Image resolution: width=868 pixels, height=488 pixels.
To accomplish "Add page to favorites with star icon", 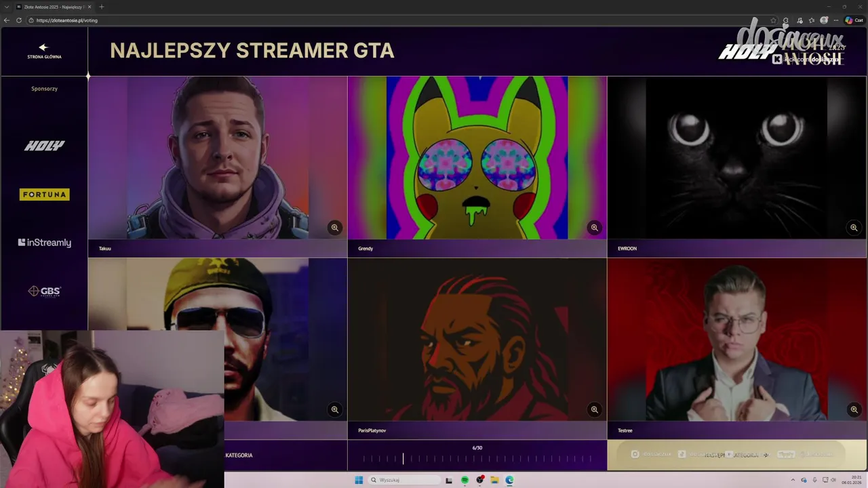I will tap(774, 20).
